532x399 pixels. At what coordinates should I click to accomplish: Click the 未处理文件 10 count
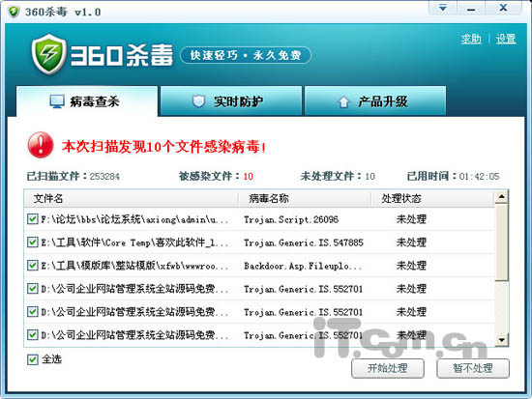338,176
